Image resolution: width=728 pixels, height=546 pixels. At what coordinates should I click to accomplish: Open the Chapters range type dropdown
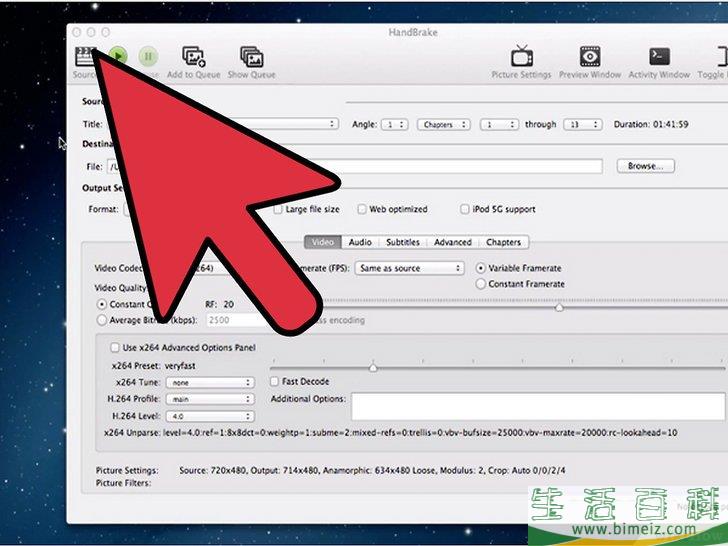coord(444,124)
